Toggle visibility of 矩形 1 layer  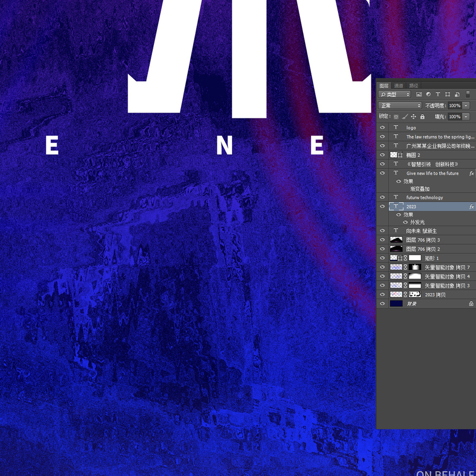coord(382,258)
